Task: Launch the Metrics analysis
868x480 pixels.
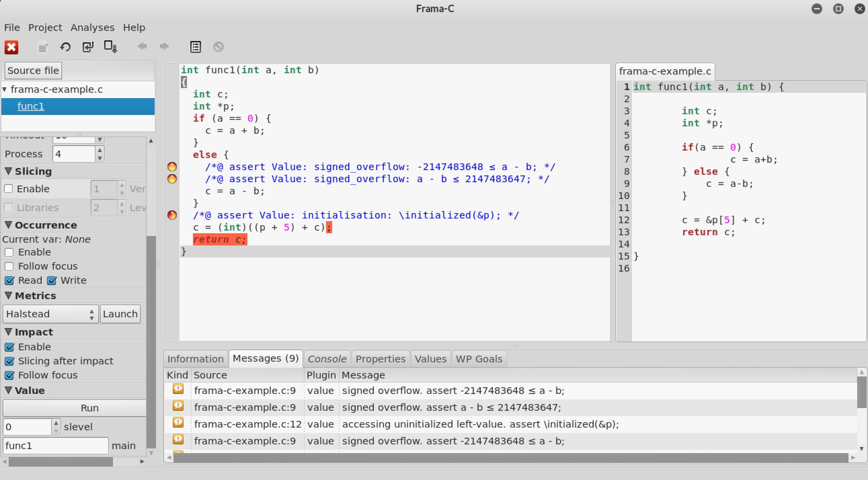Action: click(x=120, y=314)
